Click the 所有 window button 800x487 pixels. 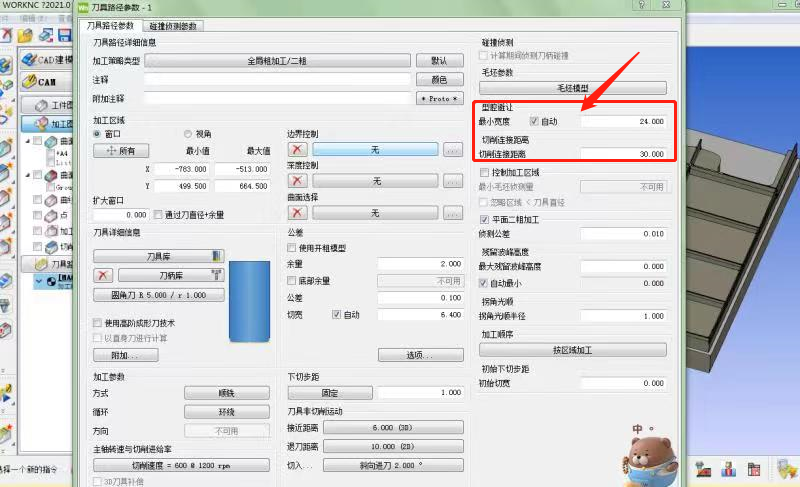121,150
